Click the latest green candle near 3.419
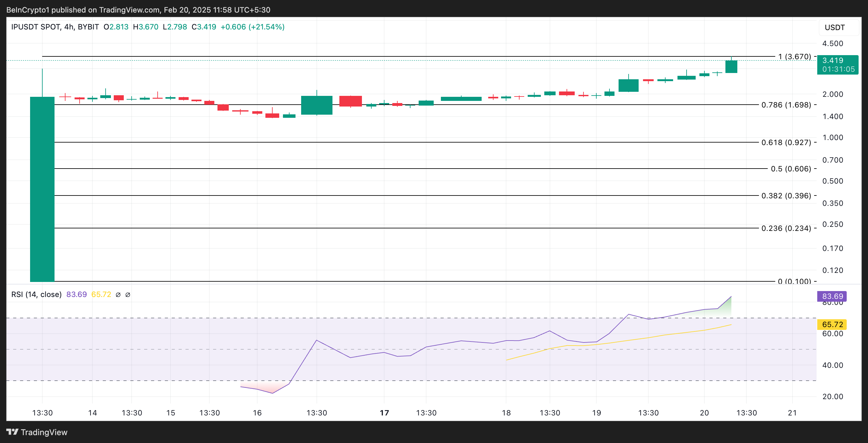Screen dimensions: 868x443 [x=731, y=67]
